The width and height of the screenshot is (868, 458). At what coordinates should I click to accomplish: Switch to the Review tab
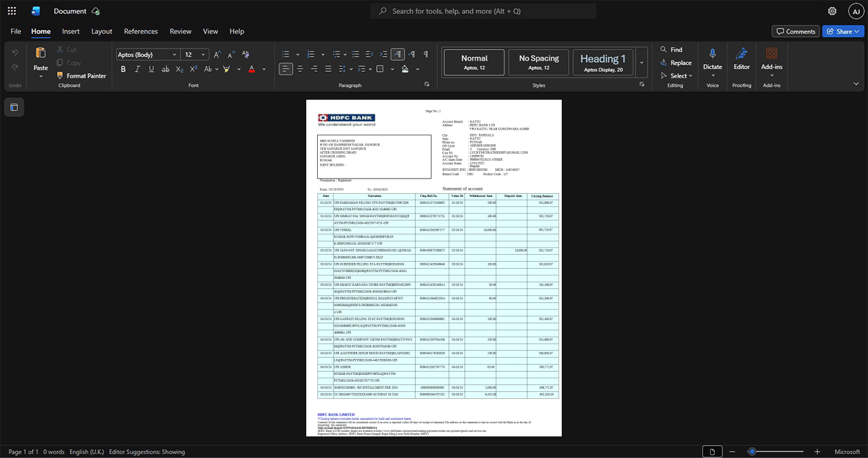[180, 31]
